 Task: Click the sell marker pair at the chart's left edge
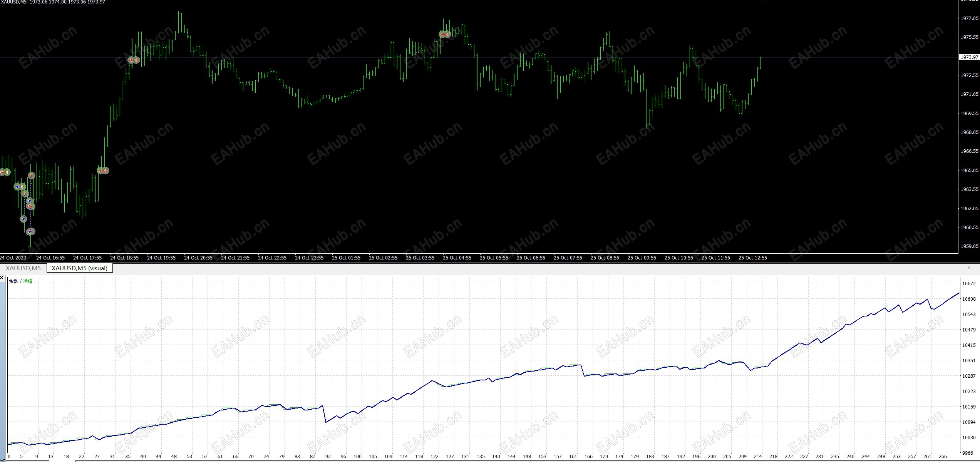5,172
